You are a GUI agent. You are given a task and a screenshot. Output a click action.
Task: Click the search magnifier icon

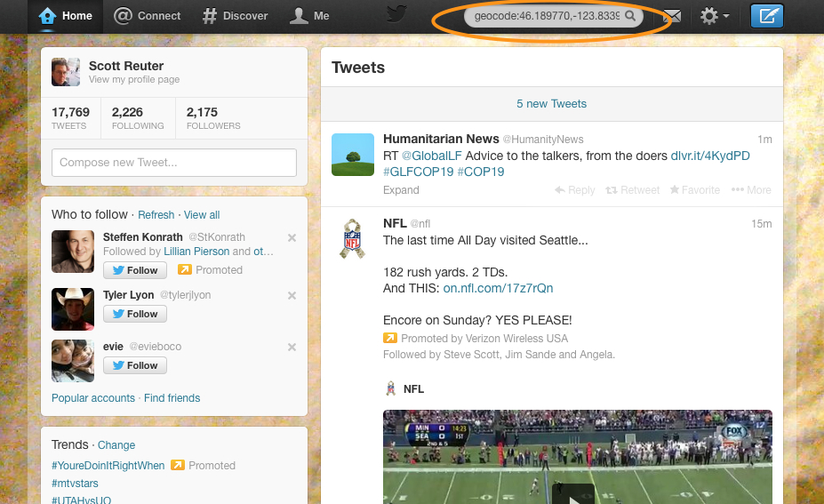630,16
